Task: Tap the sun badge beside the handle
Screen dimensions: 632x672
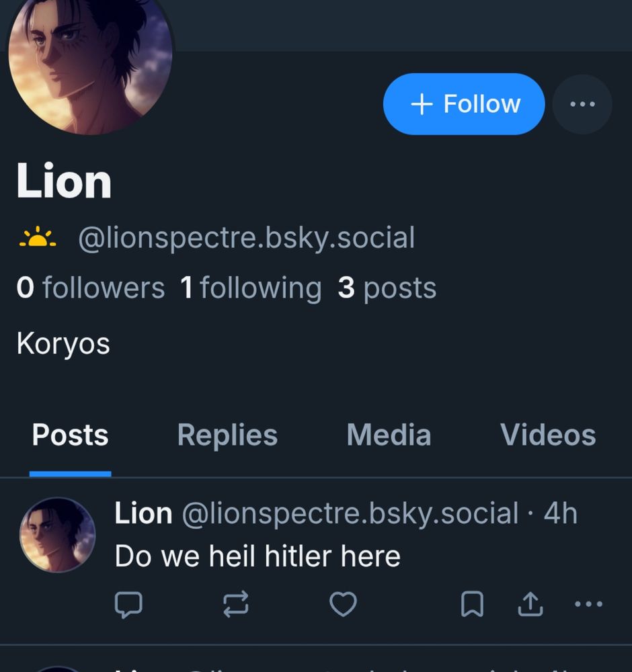Action: tap(38, 237)
